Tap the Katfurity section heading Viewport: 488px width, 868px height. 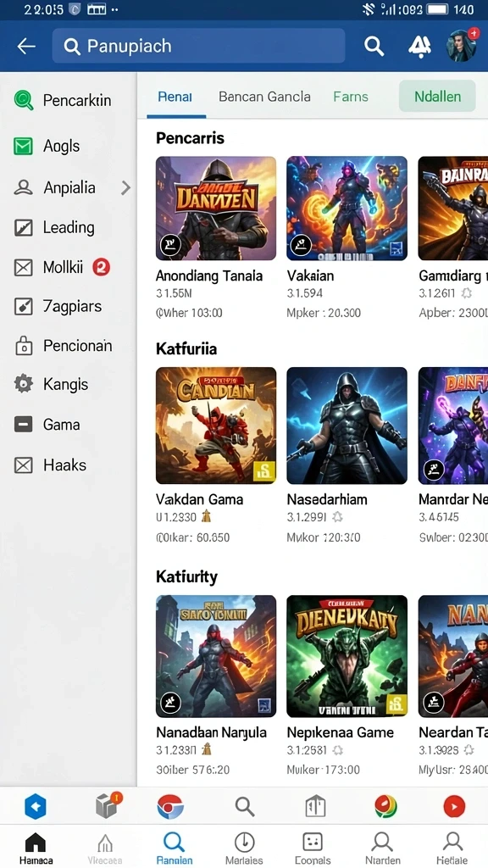[x=186, y=576]
